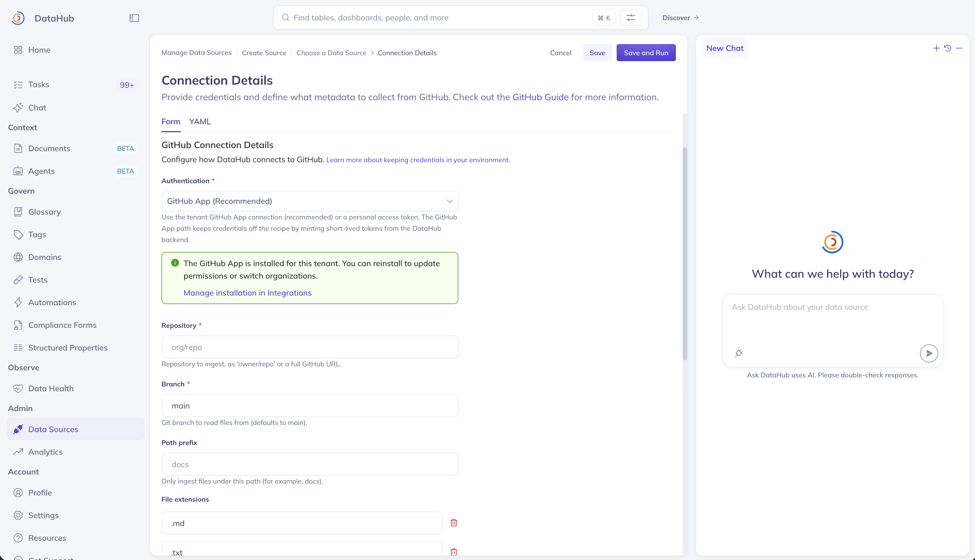The image size is (975, 560).
Task: Click the Settings gear icon
Action: pos(18,515)
